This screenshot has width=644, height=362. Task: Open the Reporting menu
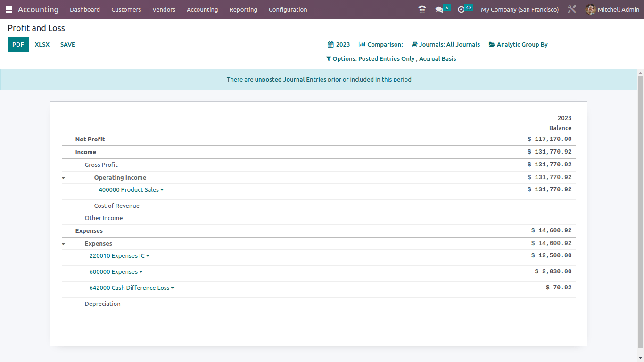click(243, 9)
